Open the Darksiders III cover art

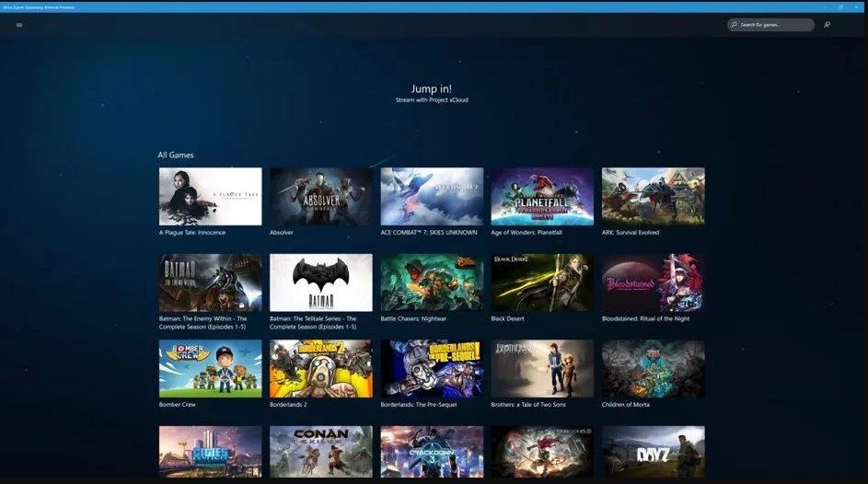pyautogui.click(x=542, y=452)
